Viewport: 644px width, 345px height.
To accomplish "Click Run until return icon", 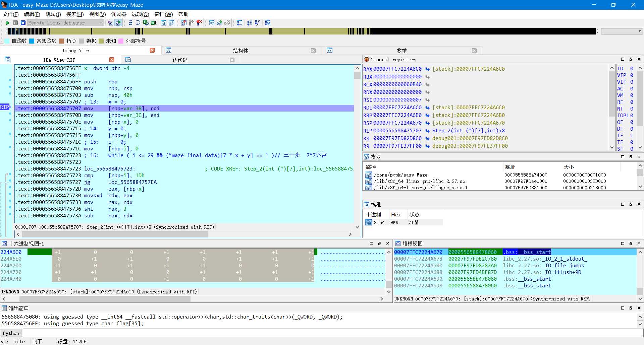I will [146, 23].
